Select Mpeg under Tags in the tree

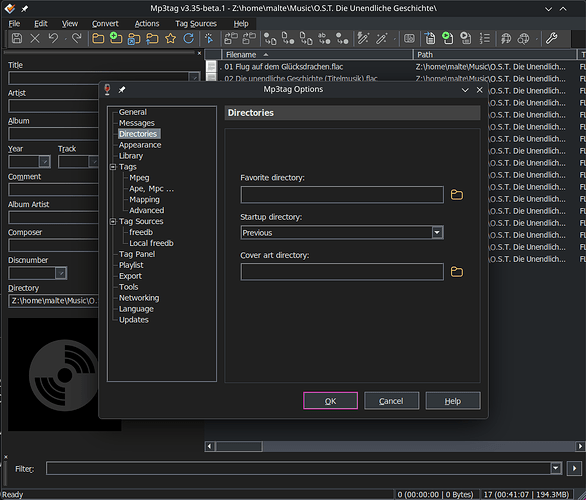[x=139, y=178]
